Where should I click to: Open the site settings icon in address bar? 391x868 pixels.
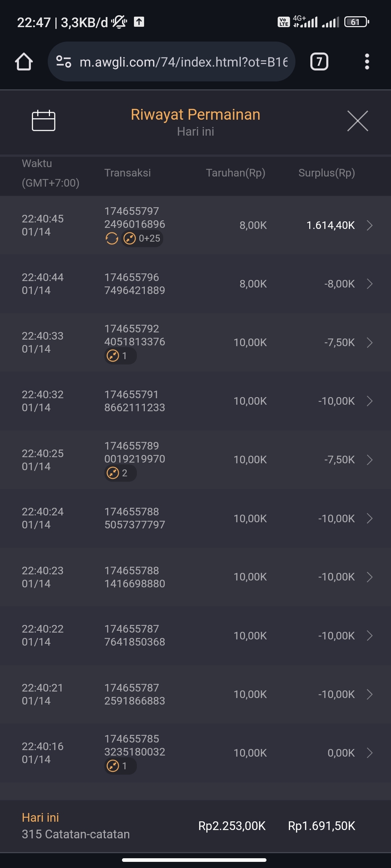pyautogui.click(x=64, y=62)
